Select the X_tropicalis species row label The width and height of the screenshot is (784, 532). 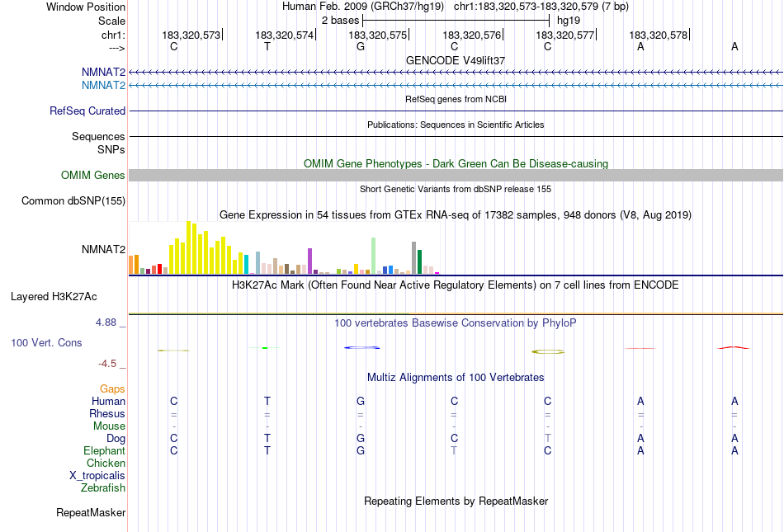[97, 476]
